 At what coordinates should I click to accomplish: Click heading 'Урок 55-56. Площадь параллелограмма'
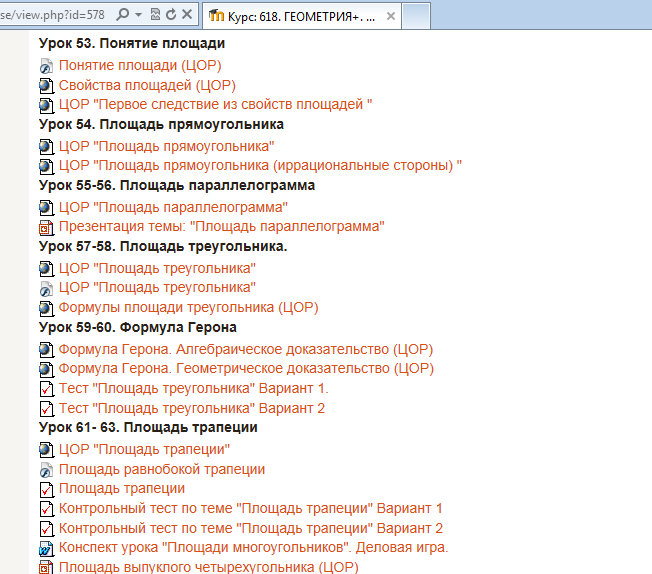tap(177, 186)
